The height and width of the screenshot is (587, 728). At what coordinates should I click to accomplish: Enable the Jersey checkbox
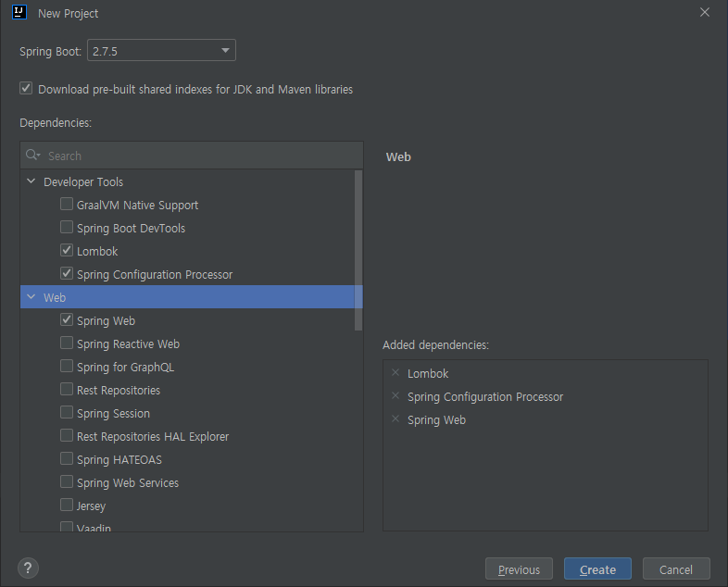[67, 505]
